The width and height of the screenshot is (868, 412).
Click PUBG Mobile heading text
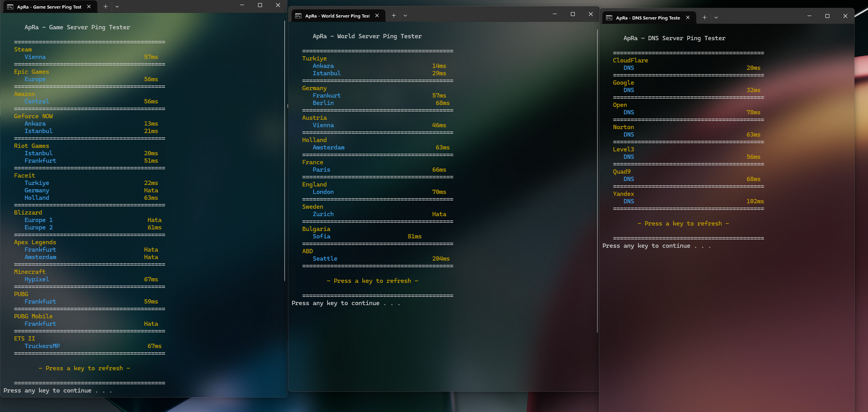click(x=34, y=316)
